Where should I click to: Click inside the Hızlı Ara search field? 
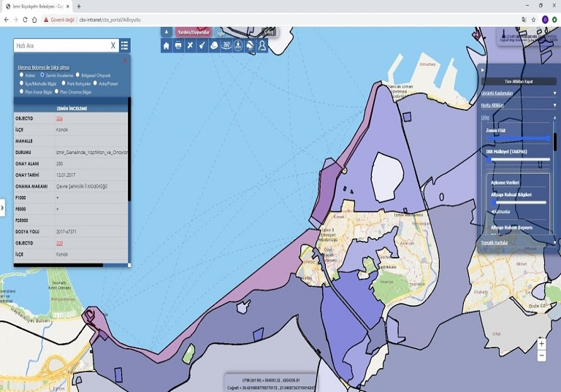(60, 45)
